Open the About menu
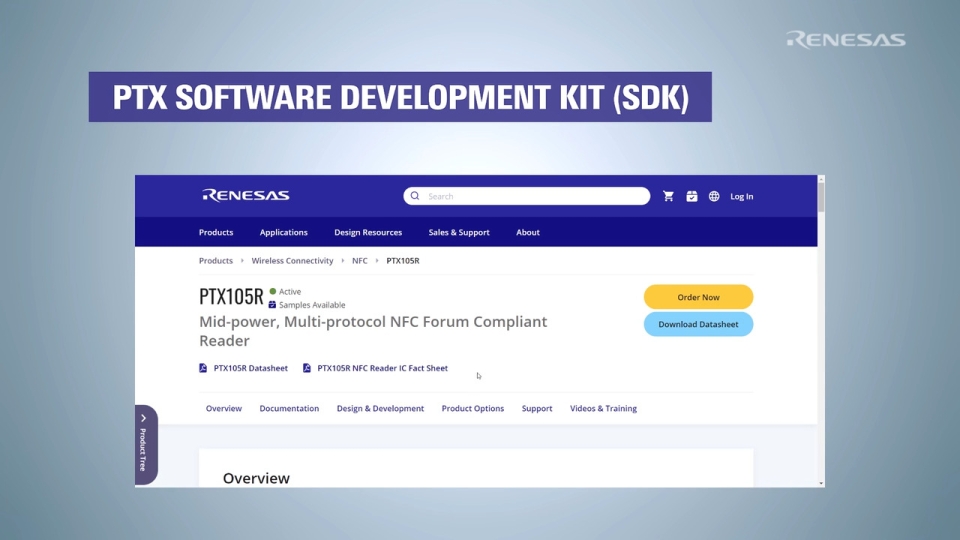This screenshot has width=960, height=540. (x=528, y=232)
